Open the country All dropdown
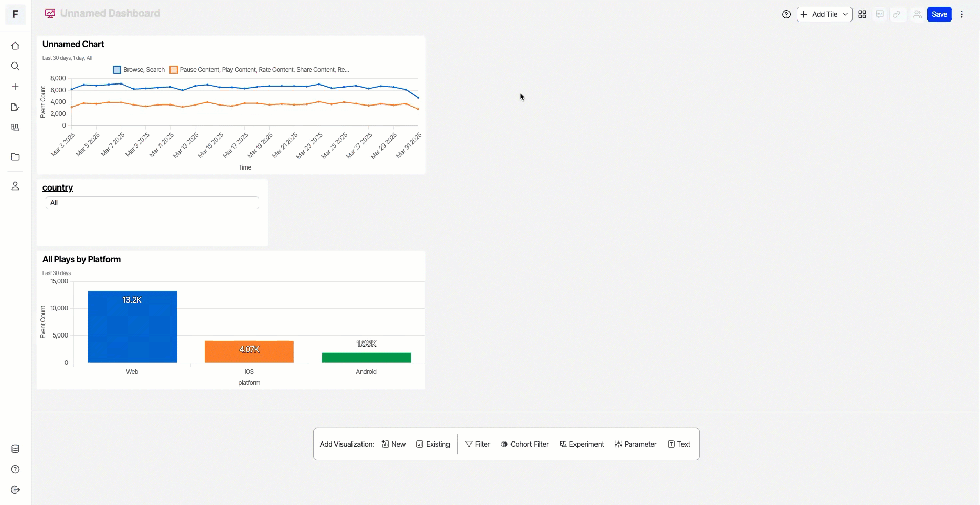 tap(152, 203)
